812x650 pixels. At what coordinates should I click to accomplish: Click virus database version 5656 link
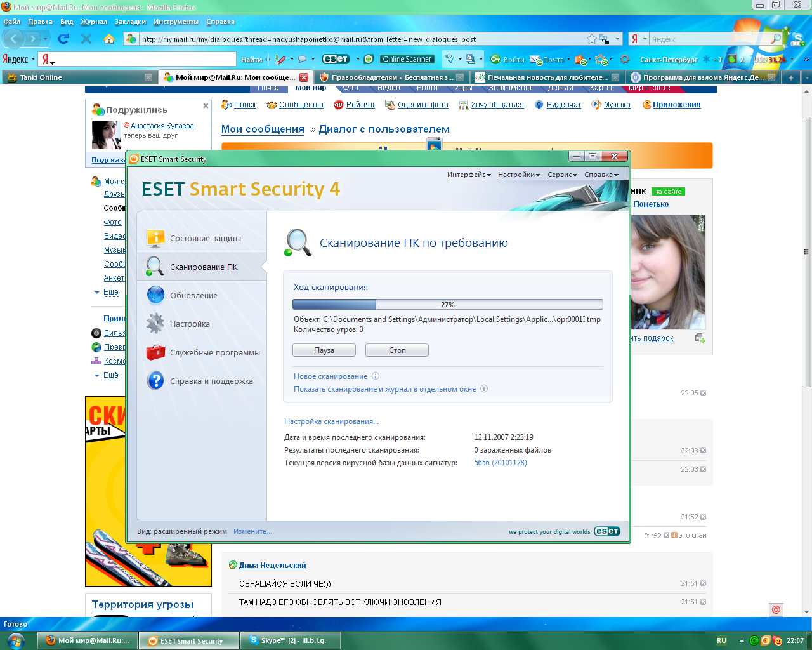(501, 463)
